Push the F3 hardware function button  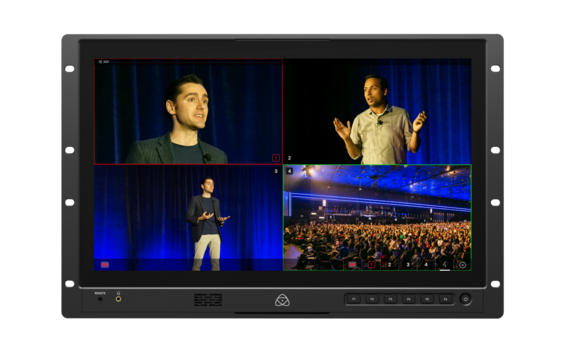[390, 299]
